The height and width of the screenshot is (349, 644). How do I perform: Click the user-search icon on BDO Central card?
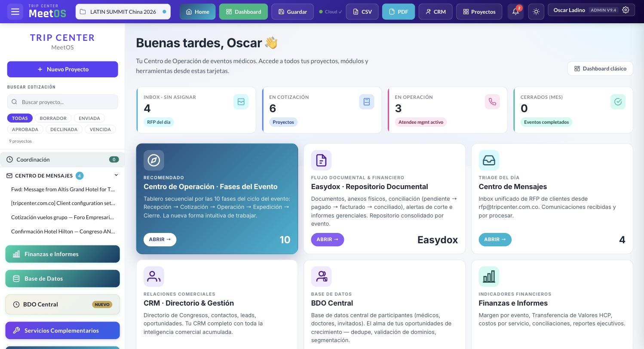click(321, 276)
